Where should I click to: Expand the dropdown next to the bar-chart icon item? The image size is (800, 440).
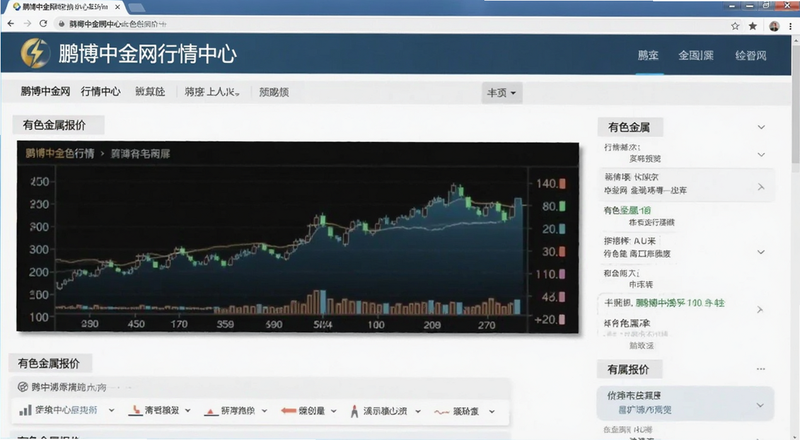click(x=111, y=410)
